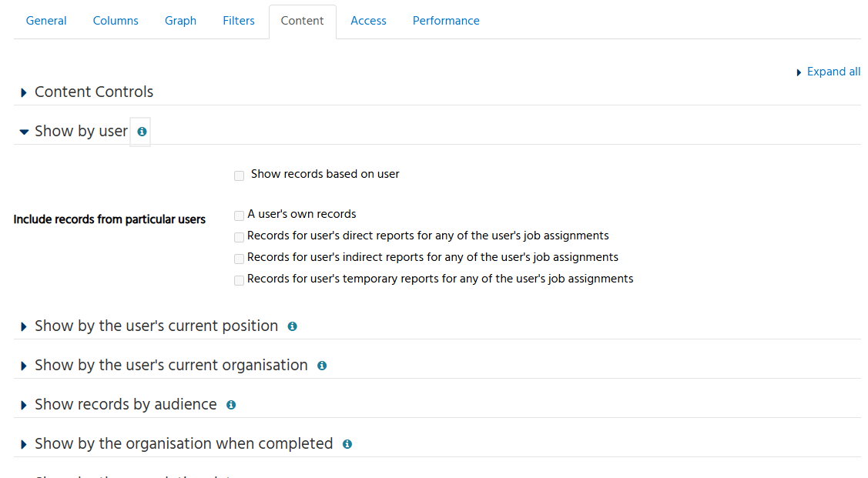
Task: Open the Filters tab
Action: (239, 21)
